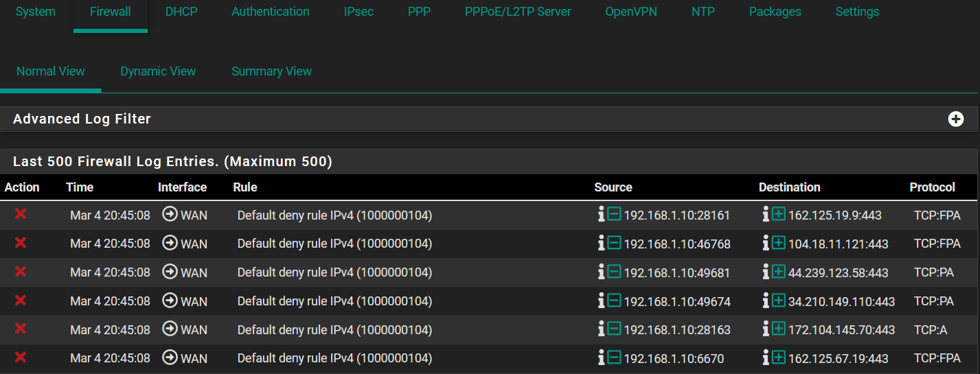This screenshot has width=980, height=374.
Task: Click info icon beside destination 162.125.19.9:443
Action: (x=766, y=215)
